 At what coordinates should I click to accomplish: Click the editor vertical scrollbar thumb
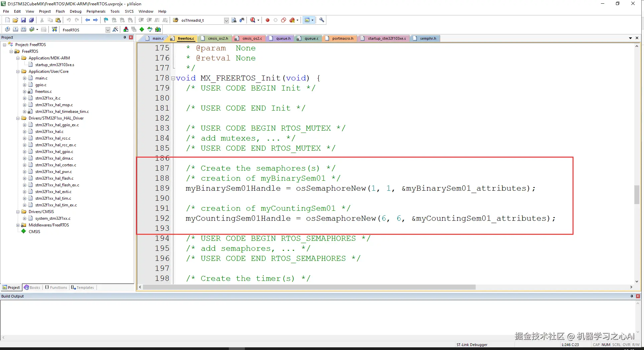coord(637,194)
